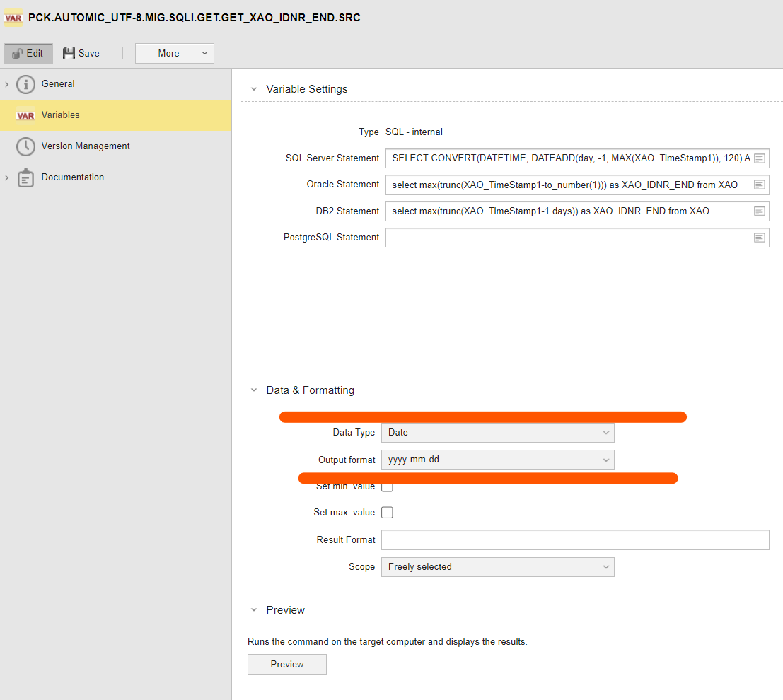The image size is (783, 700).
Task: Click into the Result Format field
Action: 574,540
